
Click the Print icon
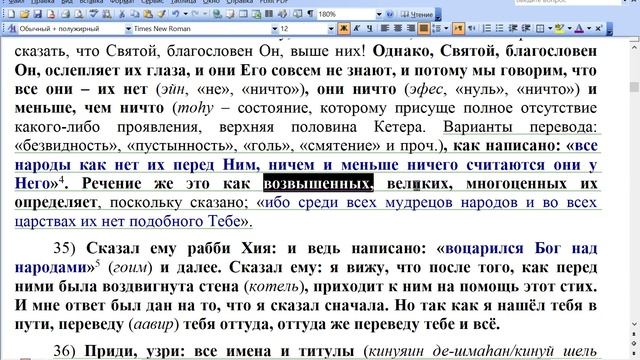click(x=65, y=14)
